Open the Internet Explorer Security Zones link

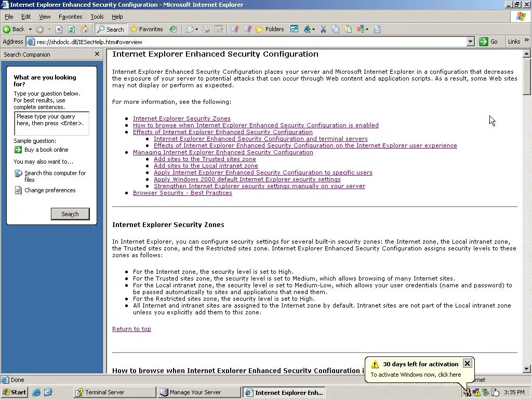(181, 118)
